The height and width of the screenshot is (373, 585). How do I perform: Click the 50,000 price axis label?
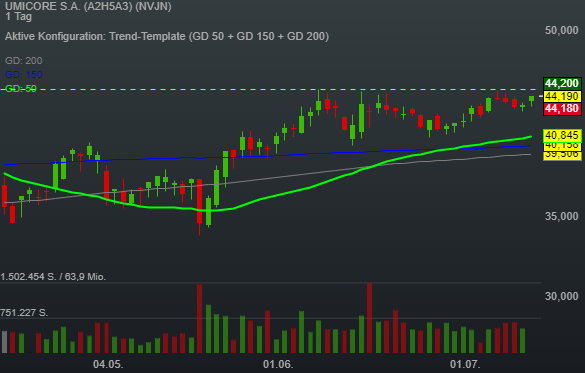pos(561,30)
